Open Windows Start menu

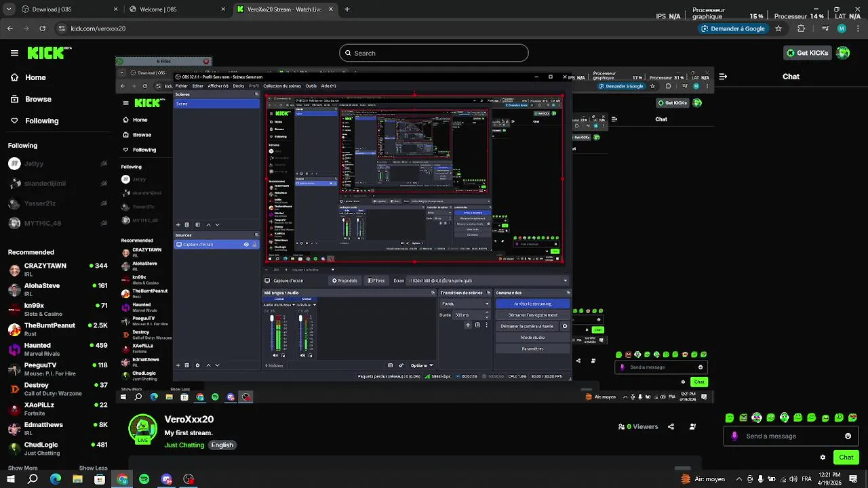tap(12, 479)
